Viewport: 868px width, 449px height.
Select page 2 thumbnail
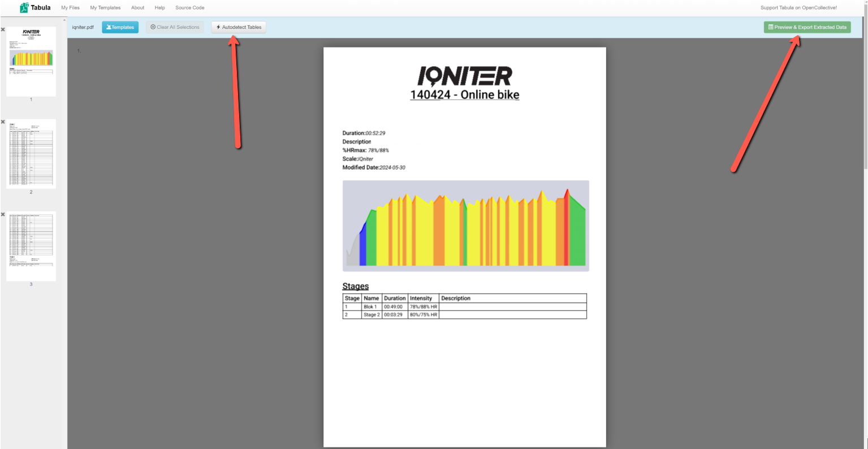(31, 154)
